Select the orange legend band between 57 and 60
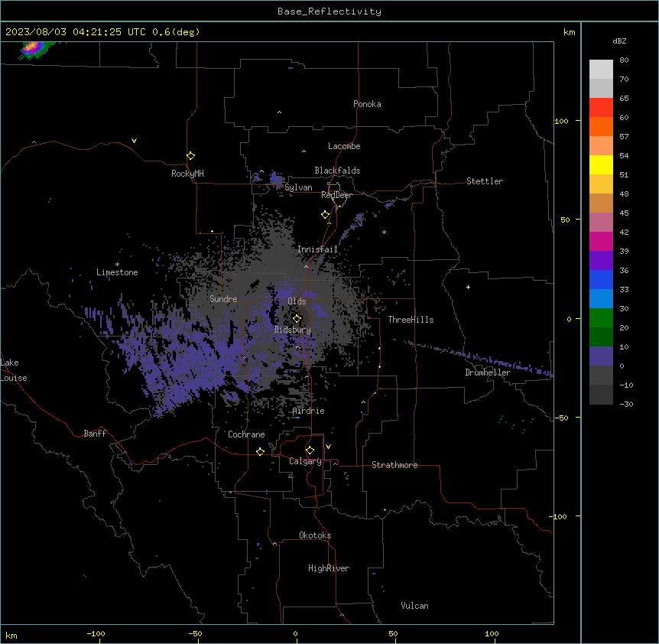Screen dimensions: 659x644 coord(601,126)
